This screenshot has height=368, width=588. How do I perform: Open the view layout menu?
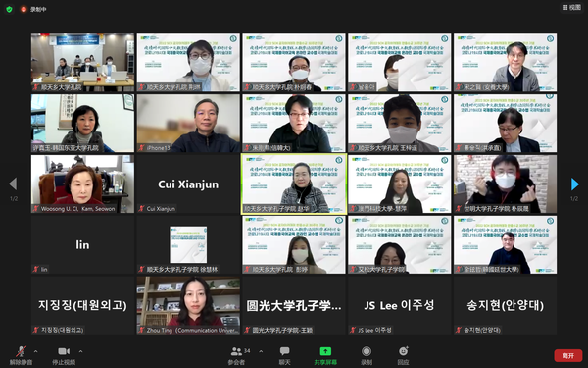(571, 8)
